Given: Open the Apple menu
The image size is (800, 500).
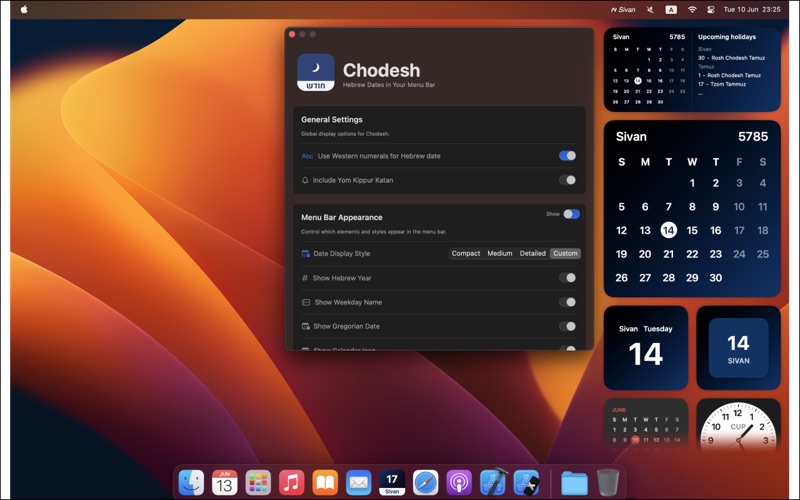Looking at the screenshot, I should pyautogui.click(x=24, y=9).
